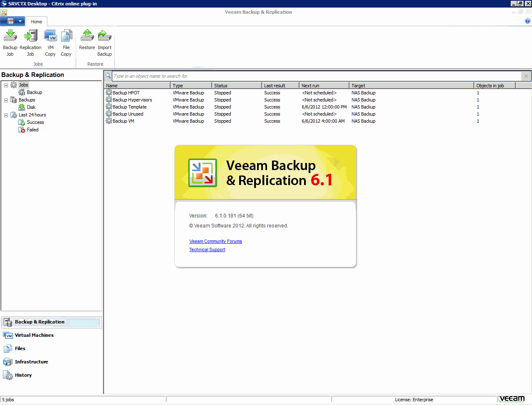Click the 5 jobs status text
This screenshot has height=405, width=532.
[8, 400]
